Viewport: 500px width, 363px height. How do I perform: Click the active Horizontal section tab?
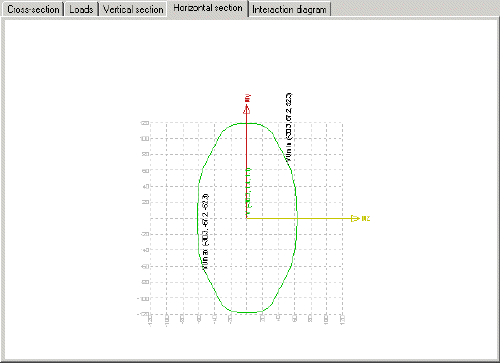[x=208, y=8]
